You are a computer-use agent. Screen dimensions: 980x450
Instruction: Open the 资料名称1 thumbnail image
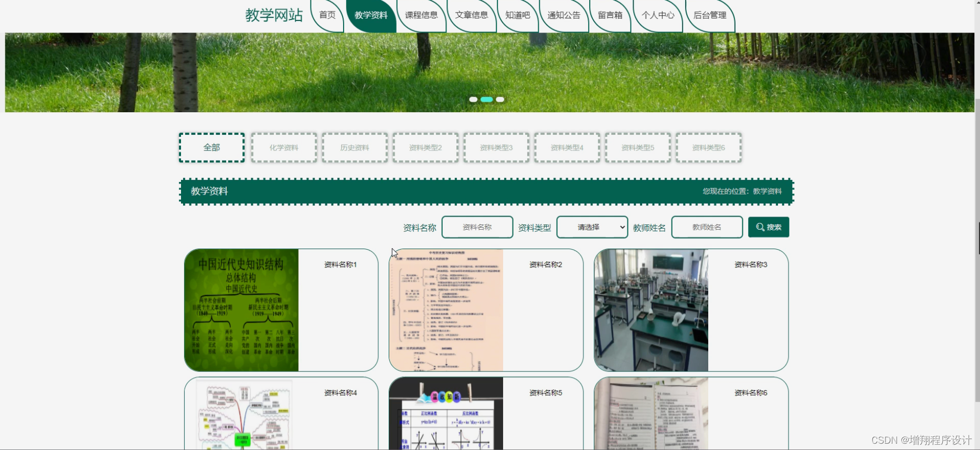pos(241,310)
